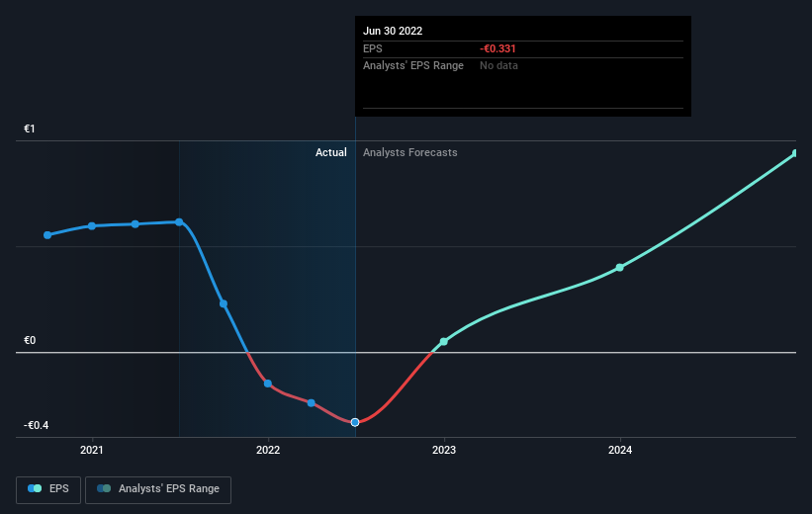Toggle the EPS legend button
Screen dimensions: 812x514
[x=48, y=489]
